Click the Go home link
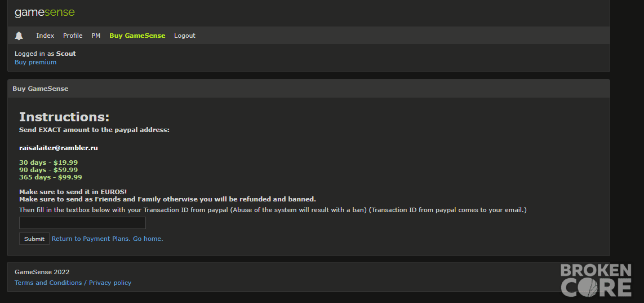This screenshot has width=644, height=303. 148,239
